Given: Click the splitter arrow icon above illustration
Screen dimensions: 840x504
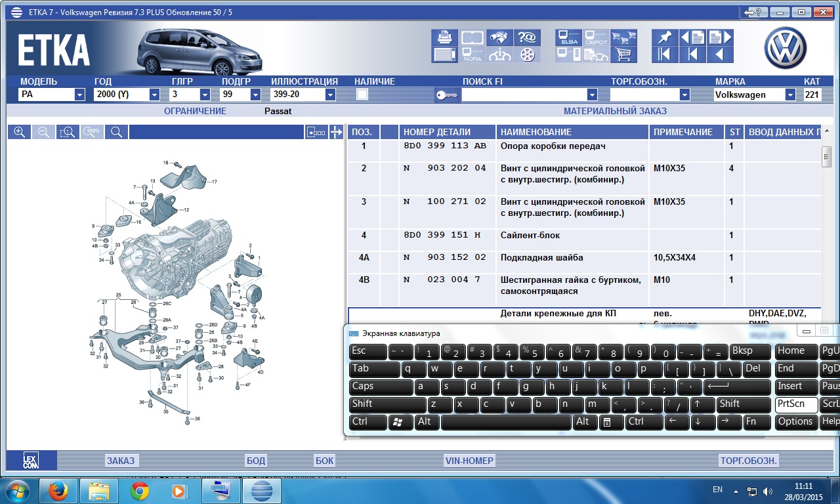Looking at the screenshot, I should (336, 132).
